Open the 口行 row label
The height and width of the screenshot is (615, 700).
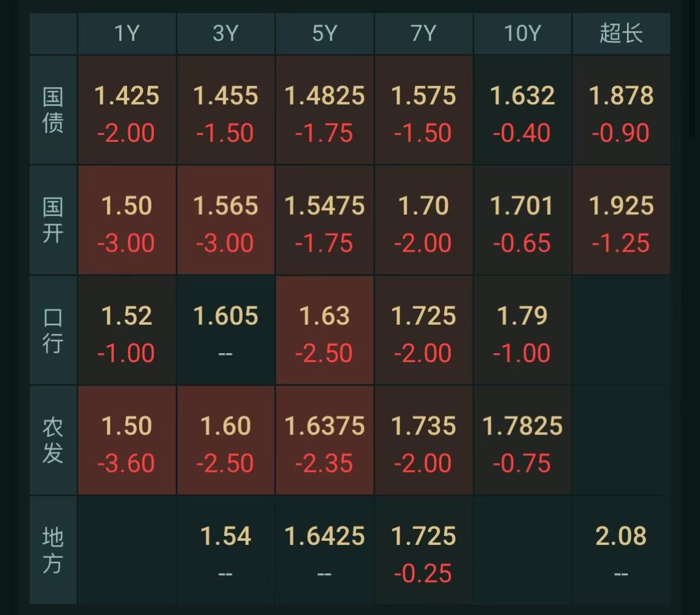pyautogui.click(x=53, y=330)
